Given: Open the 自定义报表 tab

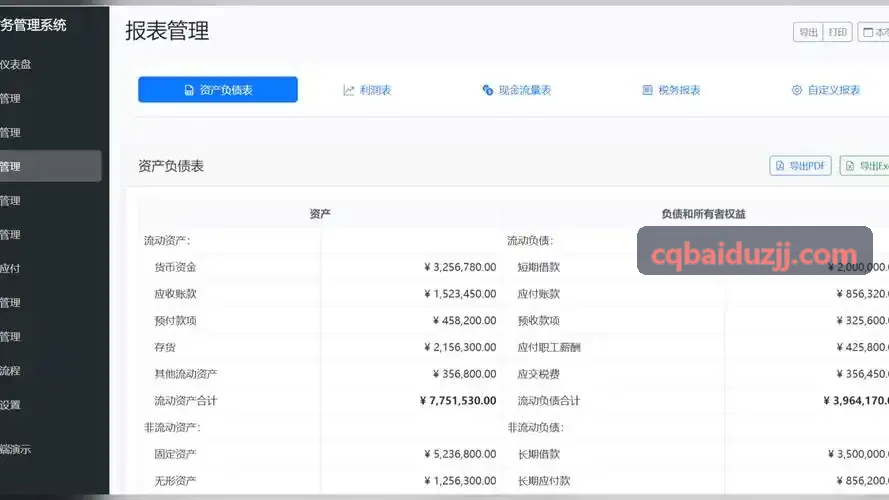Looking at the screenshot, I should (x=826, y=90).
